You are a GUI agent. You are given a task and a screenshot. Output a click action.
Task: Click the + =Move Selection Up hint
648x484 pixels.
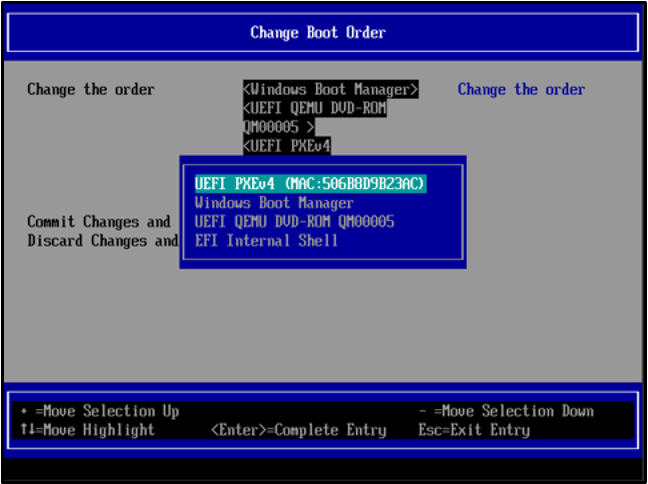click(100, 411)
